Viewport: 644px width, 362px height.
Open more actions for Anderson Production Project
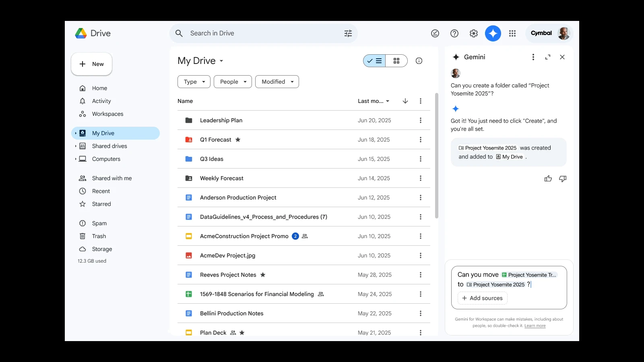coord(421,197)
